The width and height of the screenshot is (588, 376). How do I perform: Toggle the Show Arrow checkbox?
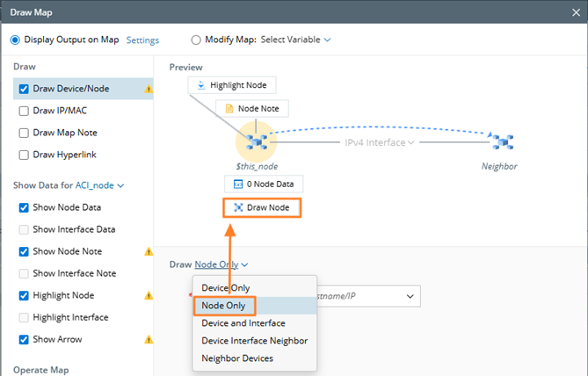(x=24, y=339)
